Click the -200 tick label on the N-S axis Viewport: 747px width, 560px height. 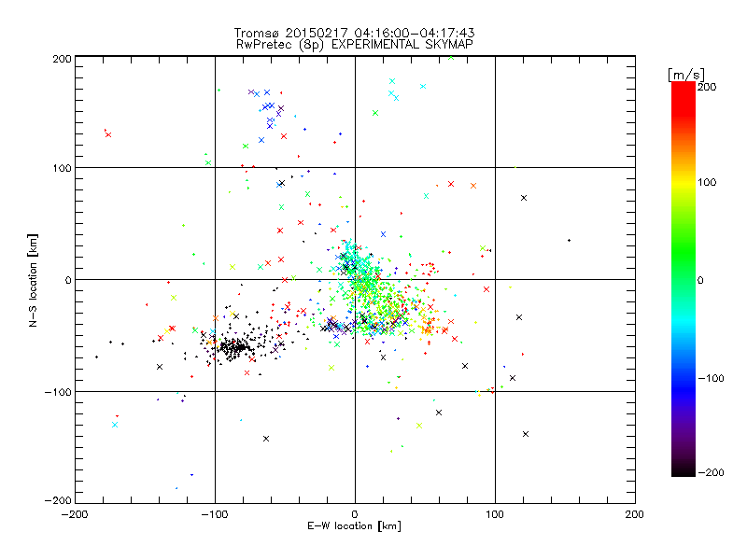pos(58,500)
